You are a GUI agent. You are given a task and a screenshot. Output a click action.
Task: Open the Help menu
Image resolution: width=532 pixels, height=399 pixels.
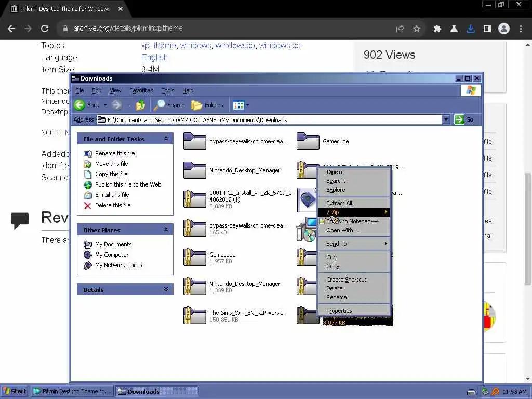tap(188, 90)
